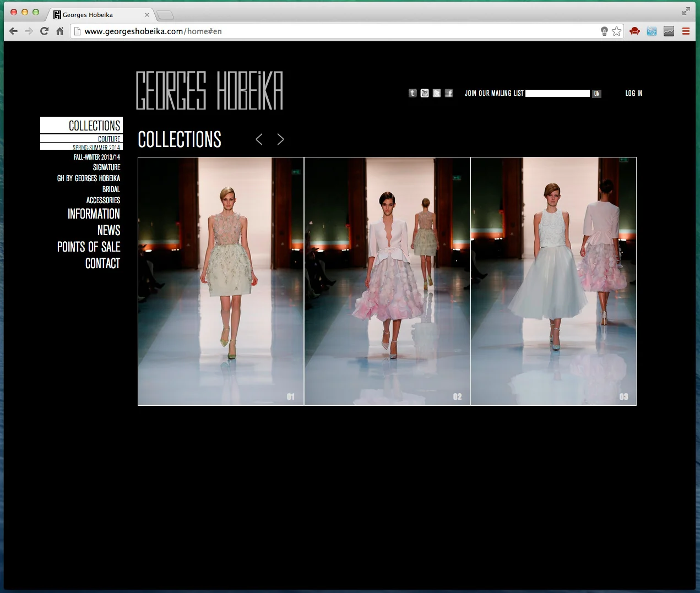Open Fall-Winter 2013/14 collection

pyautogui.click(x=97, y=157)
